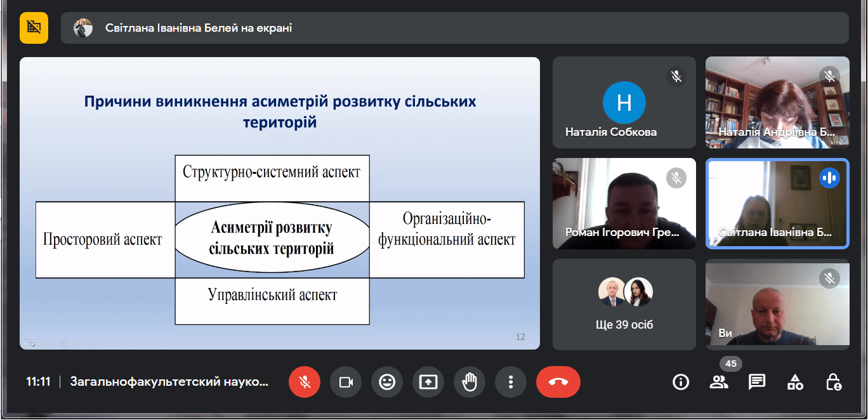Click the yellow presentation icon in top-left corner

point(33,28)
